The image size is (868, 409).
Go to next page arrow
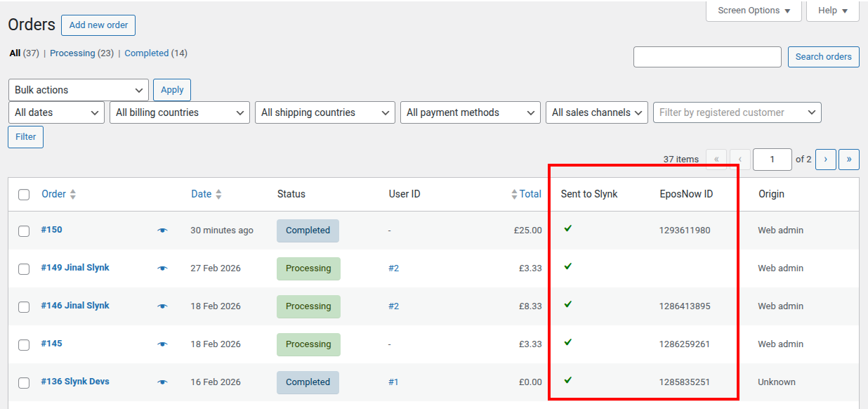click(x=825, y=160)
